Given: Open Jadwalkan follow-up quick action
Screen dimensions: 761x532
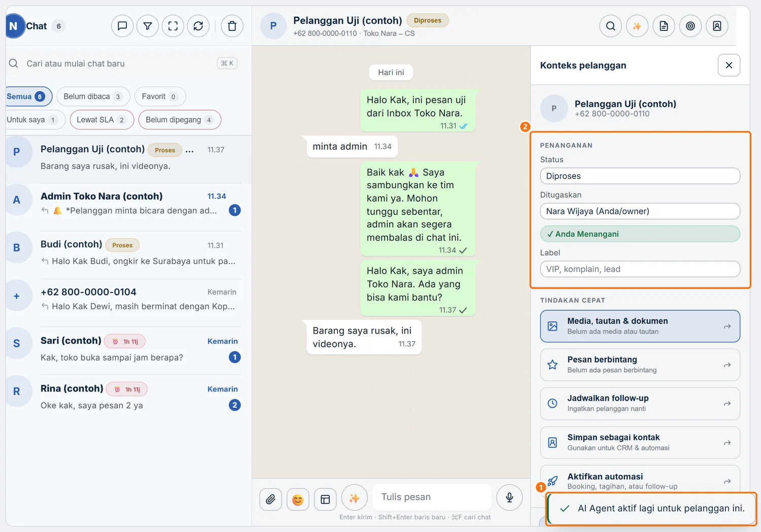Looking at the screenshot, I should click(640, 403).
